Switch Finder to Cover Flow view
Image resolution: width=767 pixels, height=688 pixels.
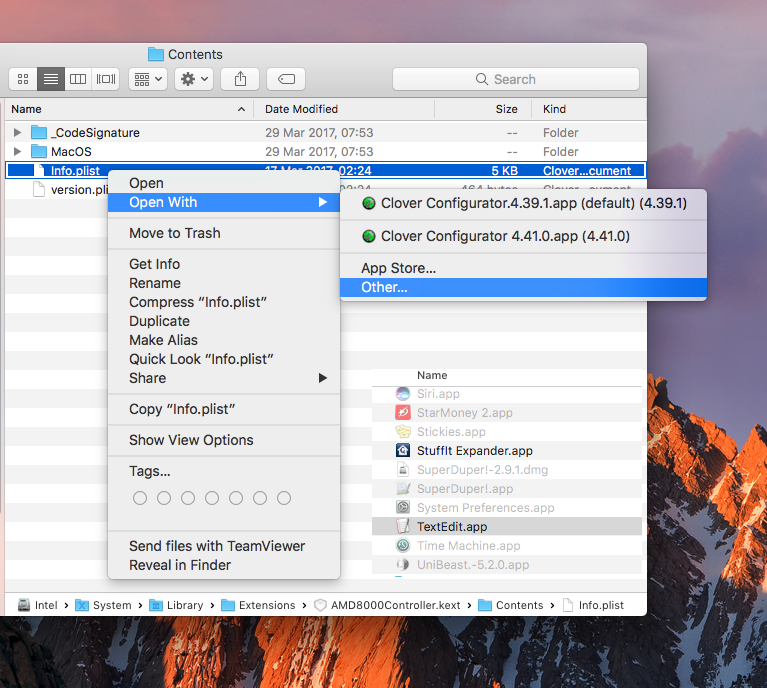point(105,79)
